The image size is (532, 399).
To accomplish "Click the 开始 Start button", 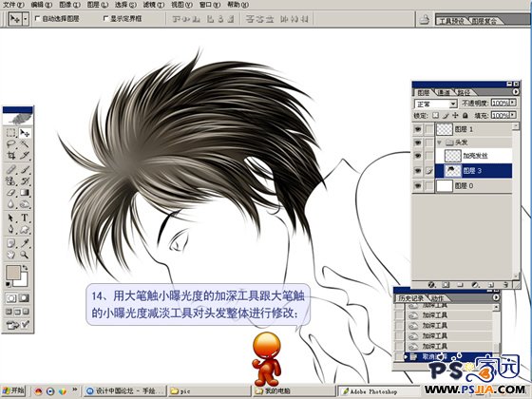I will (13, 390).
